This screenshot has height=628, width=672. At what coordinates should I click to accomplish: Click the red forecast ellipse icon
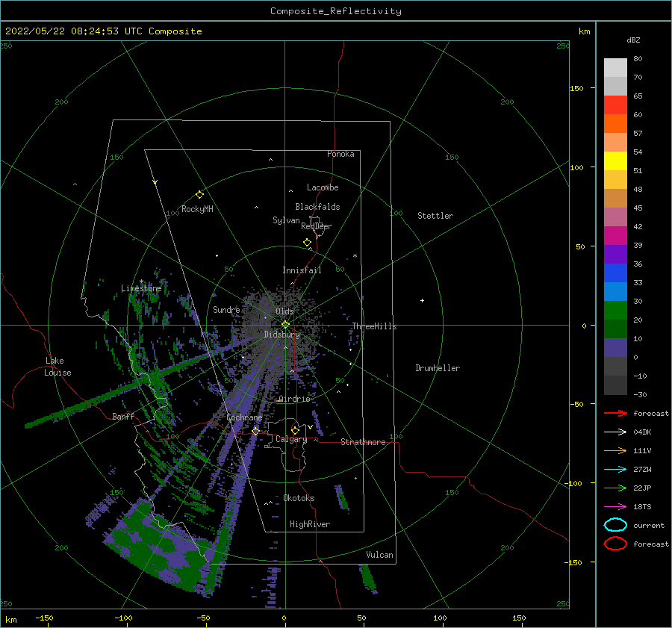(x=615, y=544)
